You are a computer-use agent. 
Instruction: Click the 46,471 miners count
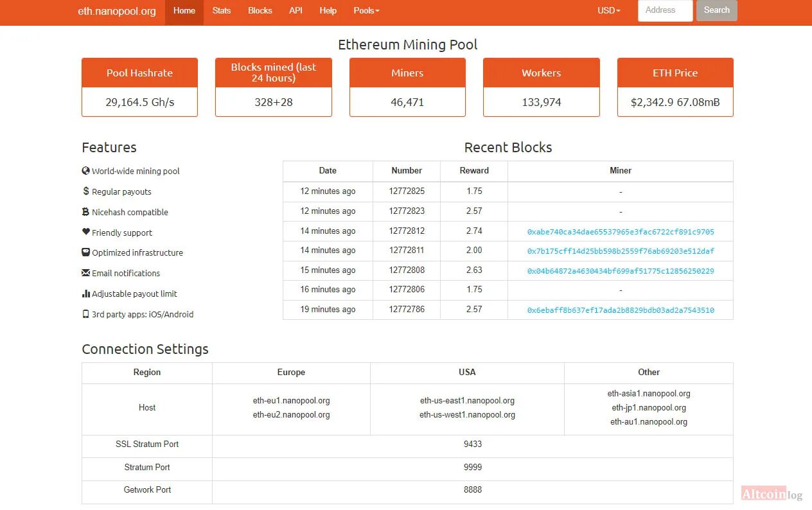tap(407, 102)
